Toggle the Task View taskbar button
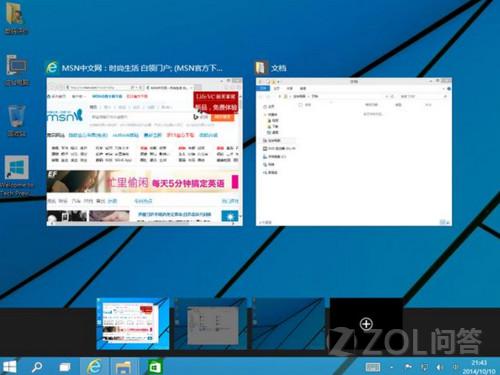The width and height of the screenshot is (500, 375). (64, 367)
